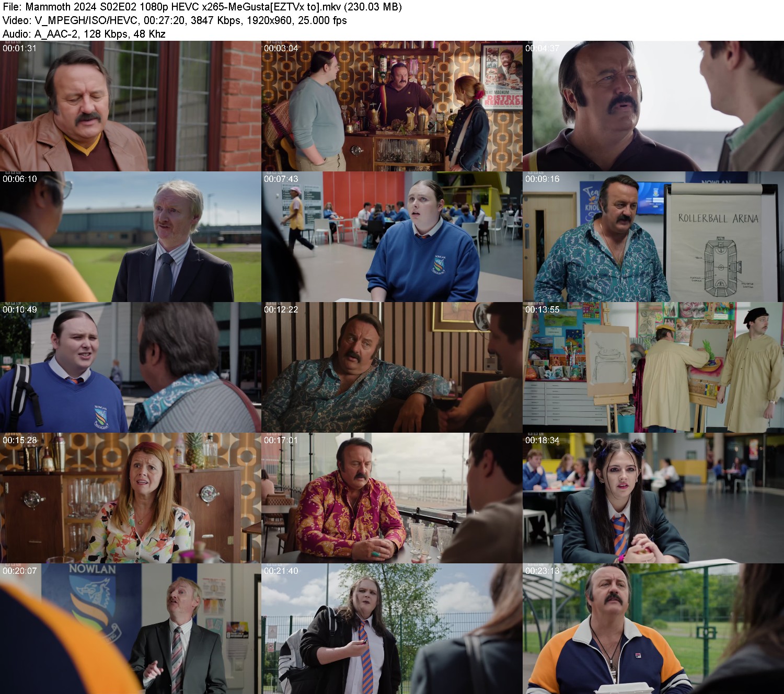Click the Audio info line

(84, 34)
